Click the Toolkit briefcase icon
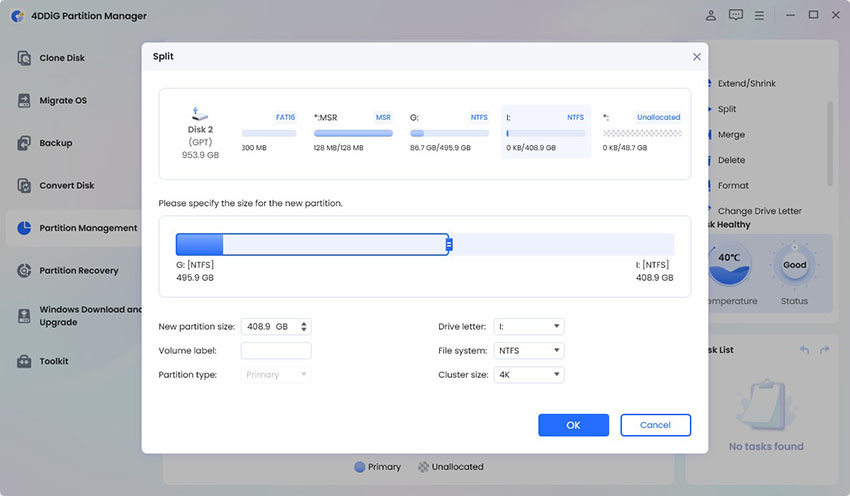This screenshot has height=496, width=850. 24,361
